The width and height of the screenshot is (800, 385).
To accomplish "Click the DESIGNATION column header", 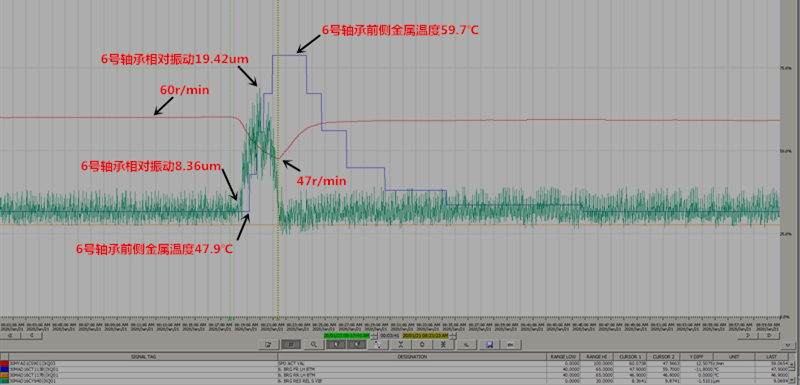I will click(411, 356).
